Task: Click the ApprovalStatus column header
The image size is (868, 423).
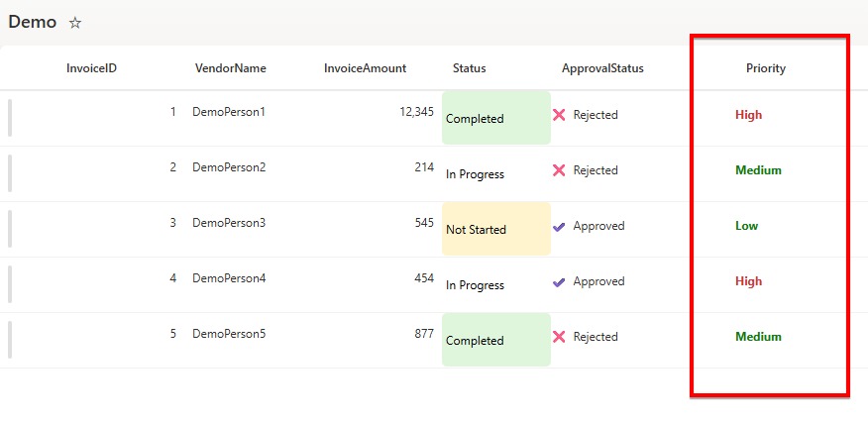Action: (602, 68)
